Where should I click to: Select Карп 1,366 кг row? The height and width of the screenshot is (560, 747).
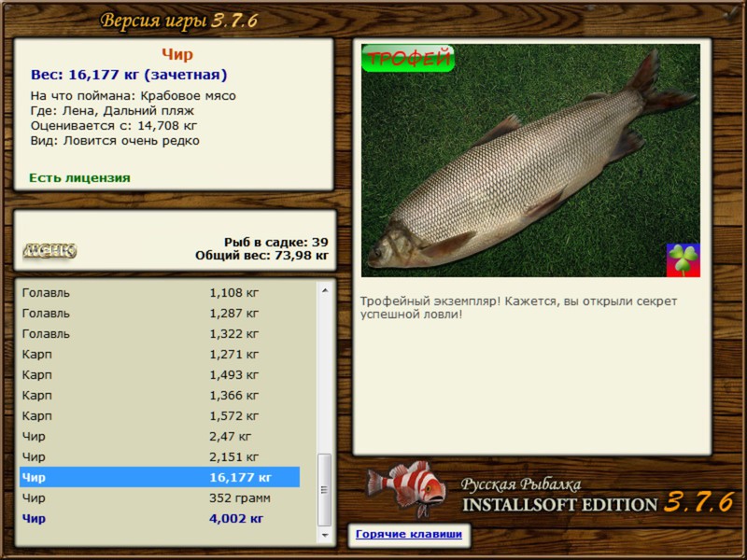coord(160,395)
